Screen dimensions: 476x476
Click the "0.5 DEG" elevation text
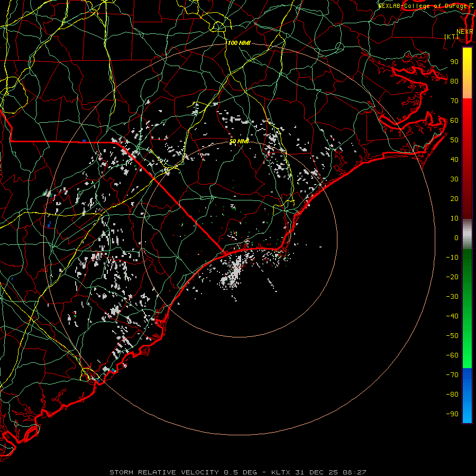pos(240,472)
